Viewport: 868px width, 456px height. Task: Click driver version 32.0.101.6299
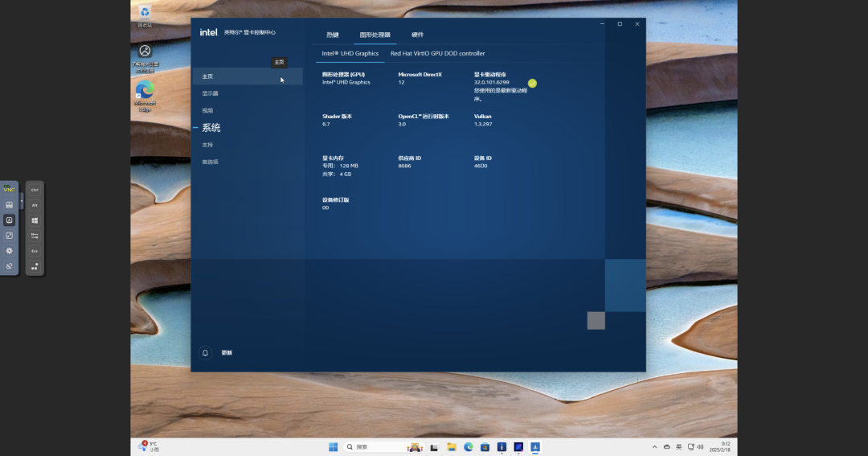pyautogui.click(x=492, y=83)
